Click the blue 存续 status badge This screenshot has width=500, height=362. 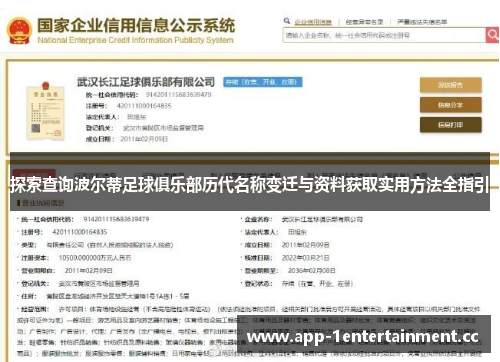(263, 82)
